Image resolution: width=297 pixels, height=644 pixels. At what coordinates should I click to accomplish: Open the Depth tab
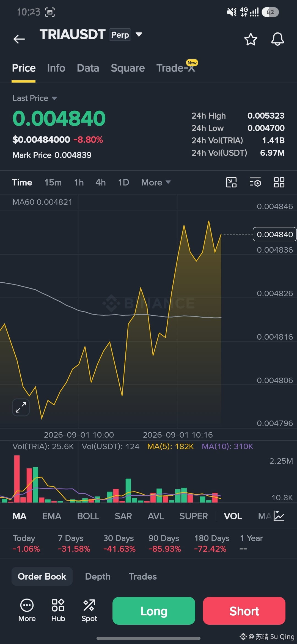click(98, 576)
